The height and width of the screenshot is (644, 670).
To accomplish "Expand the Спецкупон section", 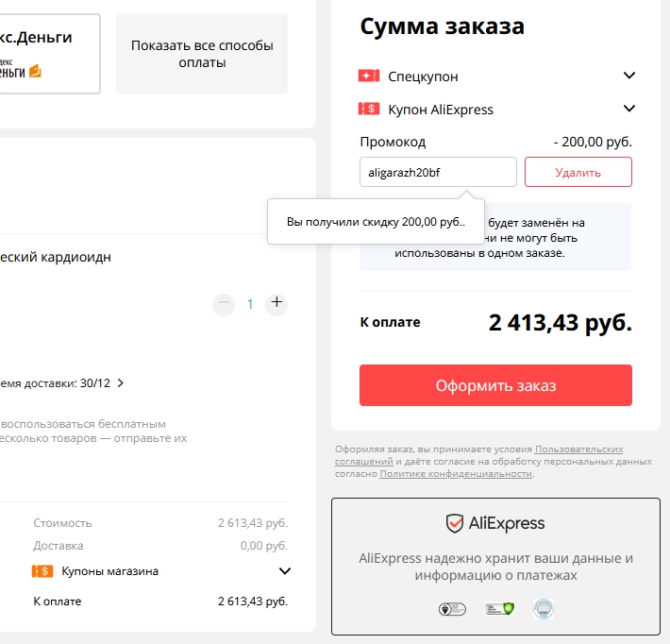I will coord(629,76).
